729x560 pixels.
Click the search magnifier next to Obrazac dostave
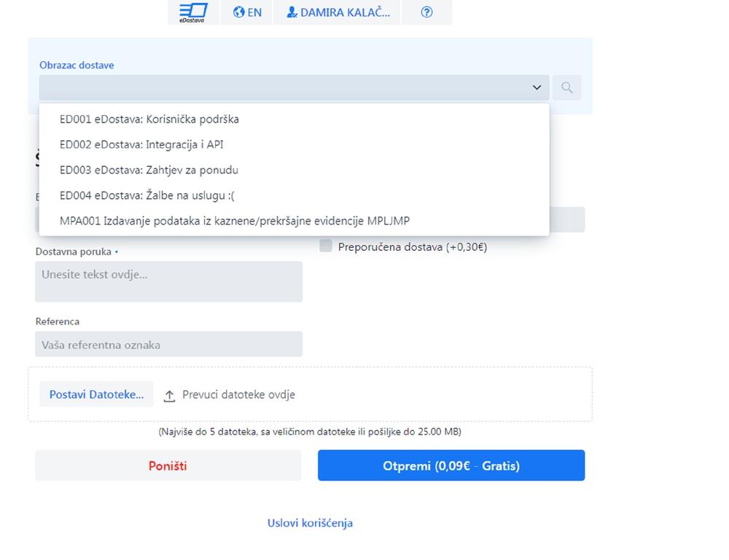(x=566, y=87)
